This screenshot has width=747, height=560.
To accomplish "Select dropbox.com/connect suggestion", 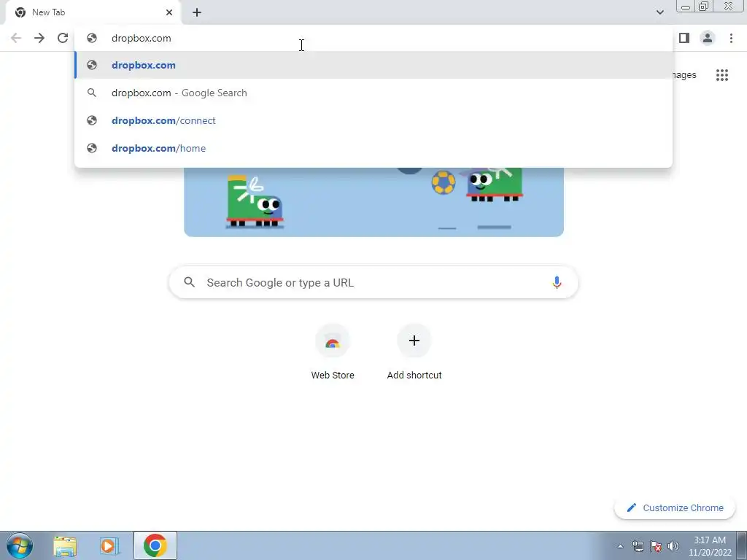I will 373,120.
